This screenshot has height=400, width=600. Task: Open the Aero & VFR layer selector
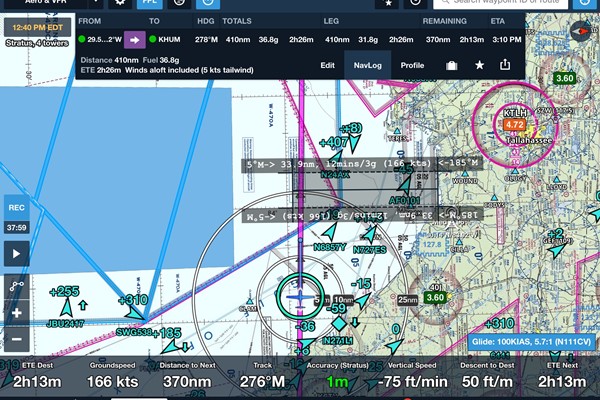point(44,2)
